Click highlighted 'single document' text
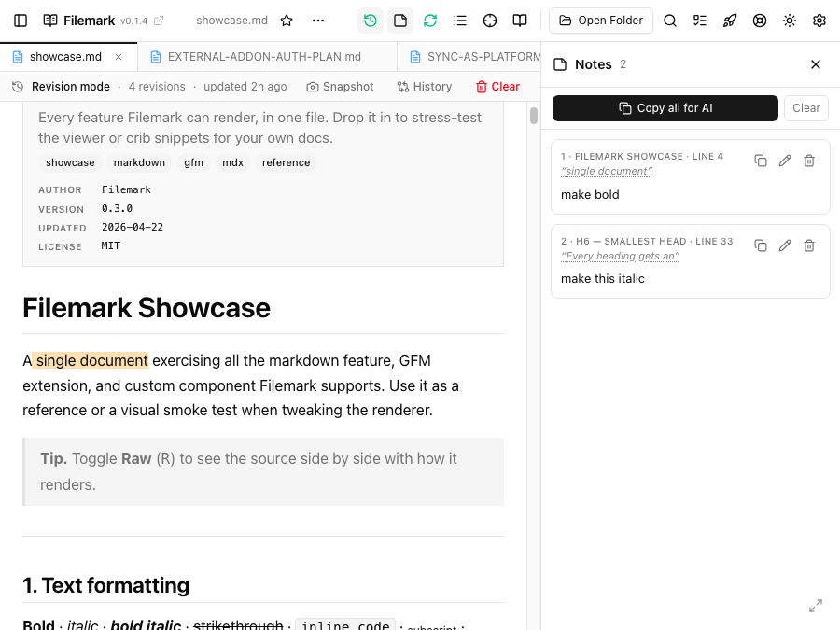Screen dimensions: 840x630 pyautogui.click(x=91, y=360)
